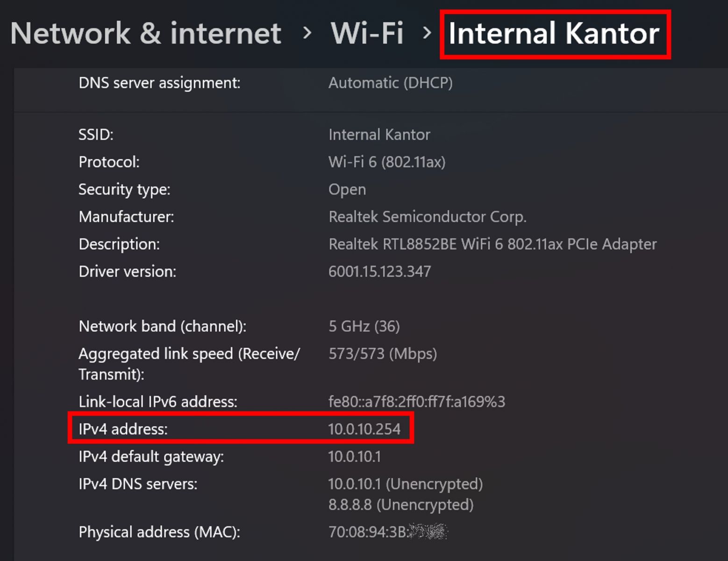Viewport: 728px width, 561px height.
Task: Click the SSID value Internal Kantor
Action: click(379, 135)
